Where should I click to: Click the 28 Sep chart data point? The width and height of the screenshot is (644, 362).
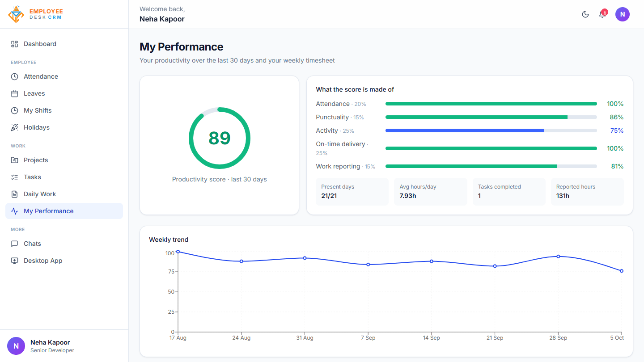[x=558, y=257]
